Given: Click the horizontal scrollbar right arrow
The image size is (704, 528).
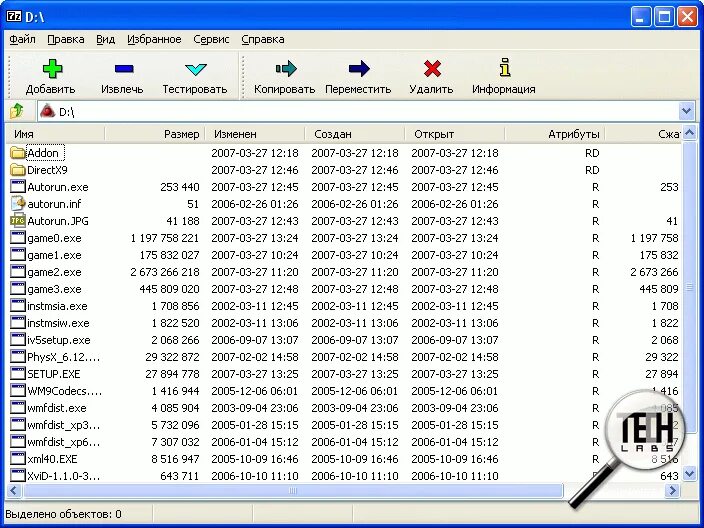Looking at the screenshot, I should (x=672, y=490).
